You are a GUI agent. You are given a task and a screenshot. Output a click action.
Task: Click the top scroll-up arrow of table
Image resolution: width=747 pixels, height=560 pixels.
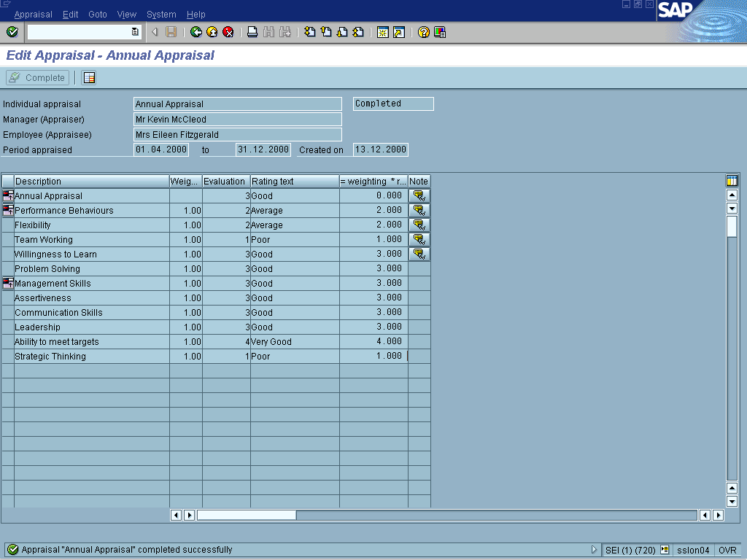[732, 195]
